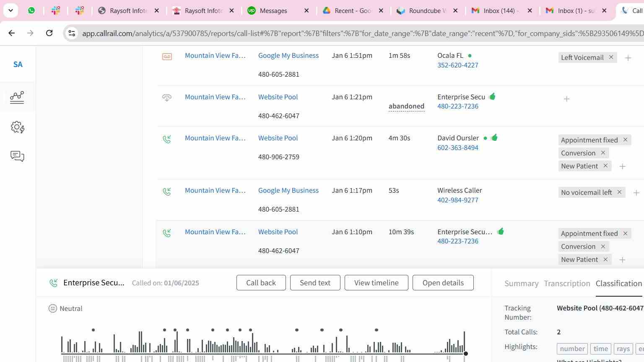
Task: Add a tag to Ocala FL call
Action: [628, 58]
